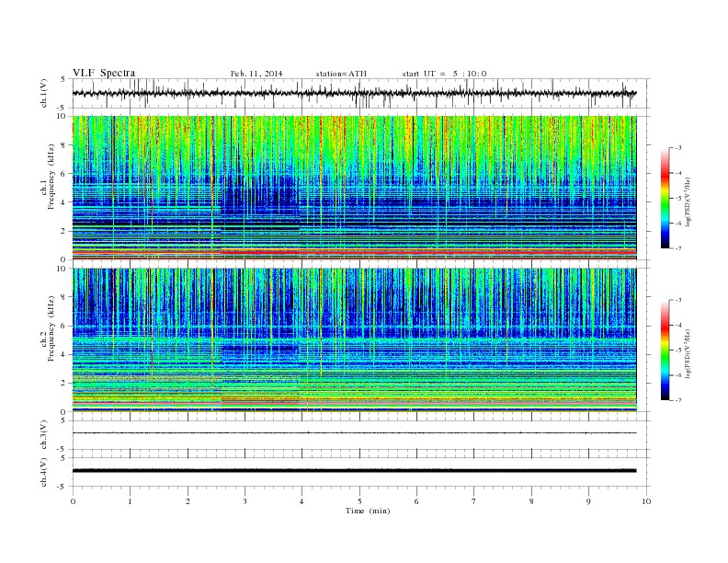This screenshot has width=728, height=563.
Task: Click the "station=ATH" header label
Action: tap(341, 74)
